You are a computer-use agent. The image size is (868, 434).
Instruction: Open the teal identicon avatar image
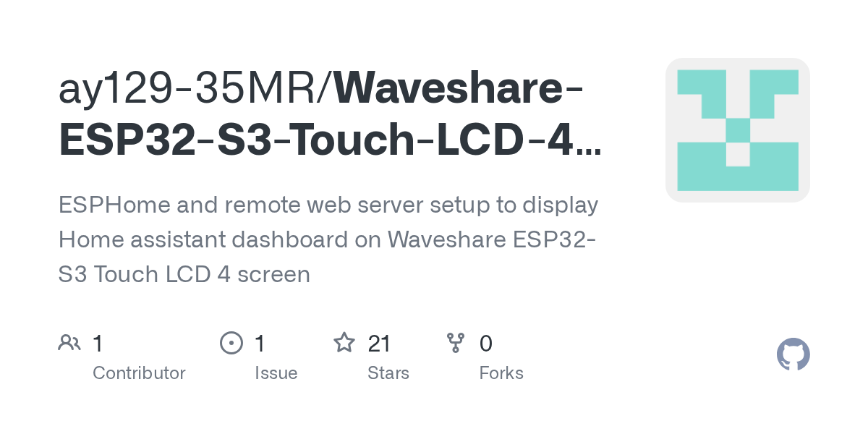click(737, 130)
